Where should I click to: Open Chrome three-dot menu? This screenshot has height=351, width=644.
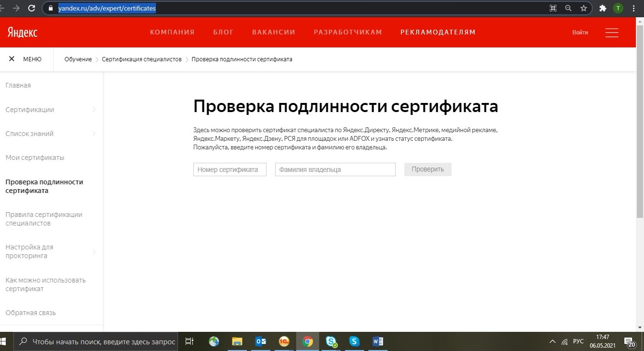tap(634, 8)
